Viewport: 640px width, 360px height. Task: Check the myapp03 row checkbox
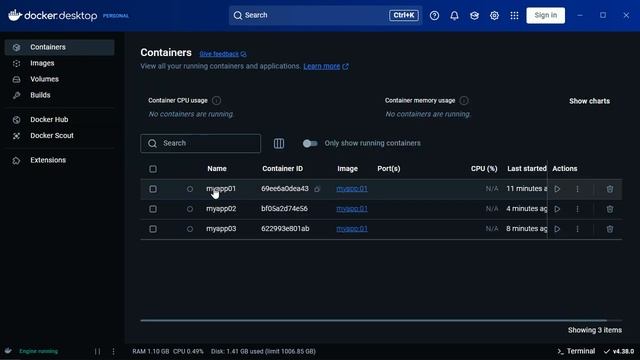[x=153, y=229]
